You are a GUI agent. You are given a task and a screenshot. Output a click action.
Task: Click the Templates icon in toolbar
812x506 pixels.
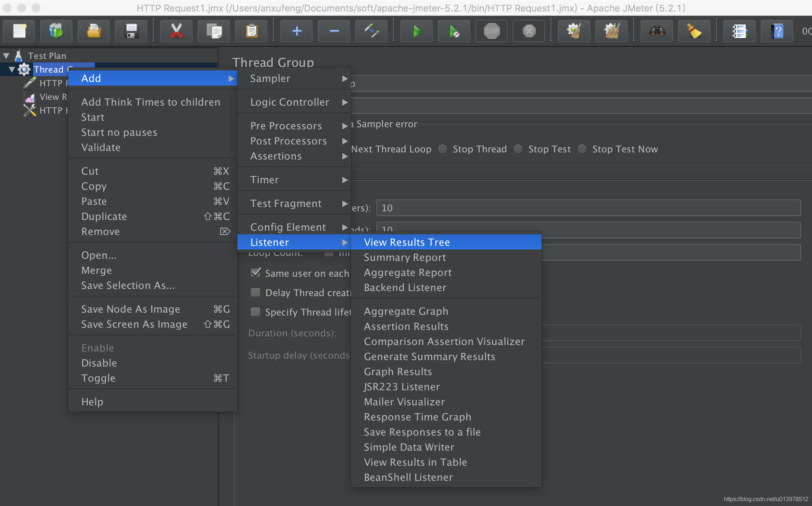[x=56, y=31]
